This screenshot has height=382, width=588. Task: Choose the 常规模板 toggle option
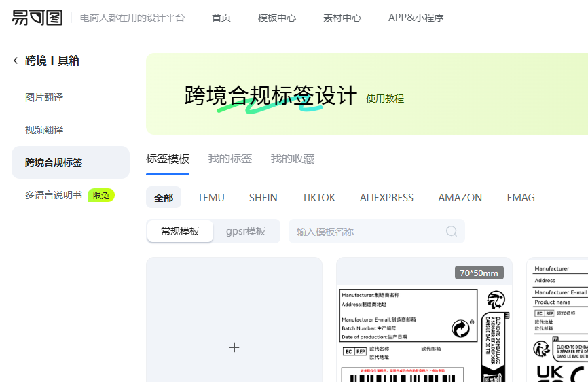180,231
